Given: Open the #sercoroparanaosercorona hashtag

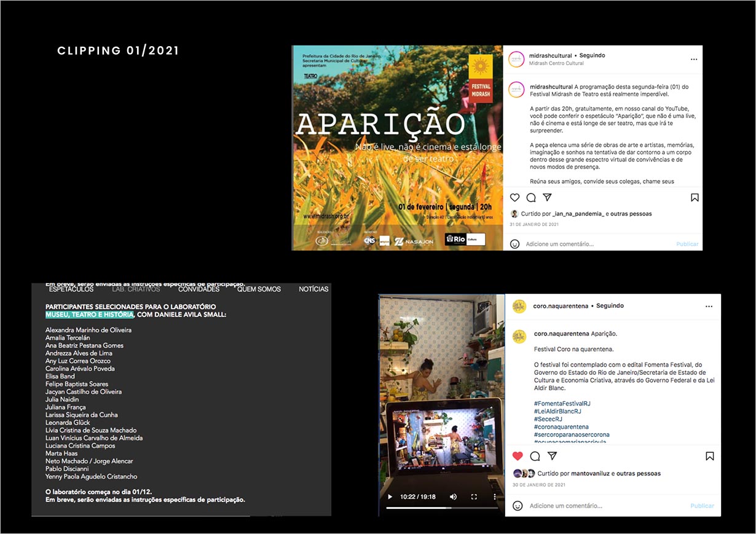Looking at the screenshot, I should (x=572, y=434).
